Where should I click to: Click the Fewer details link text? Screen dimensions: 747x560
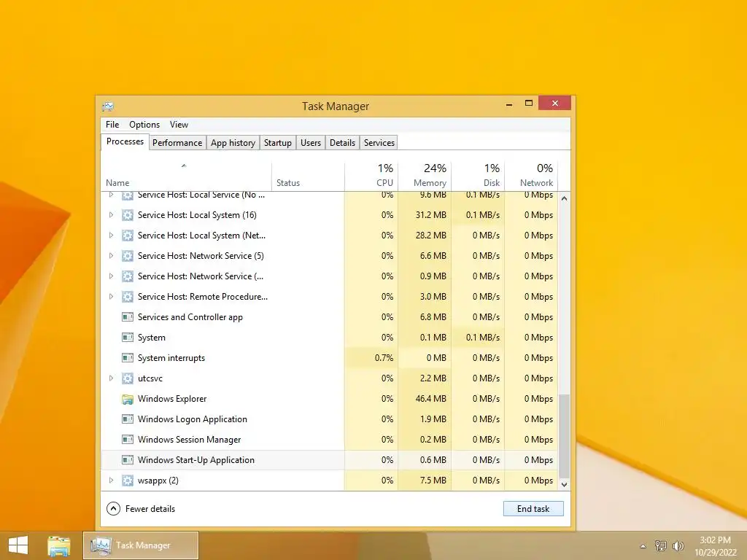(150, 509)
